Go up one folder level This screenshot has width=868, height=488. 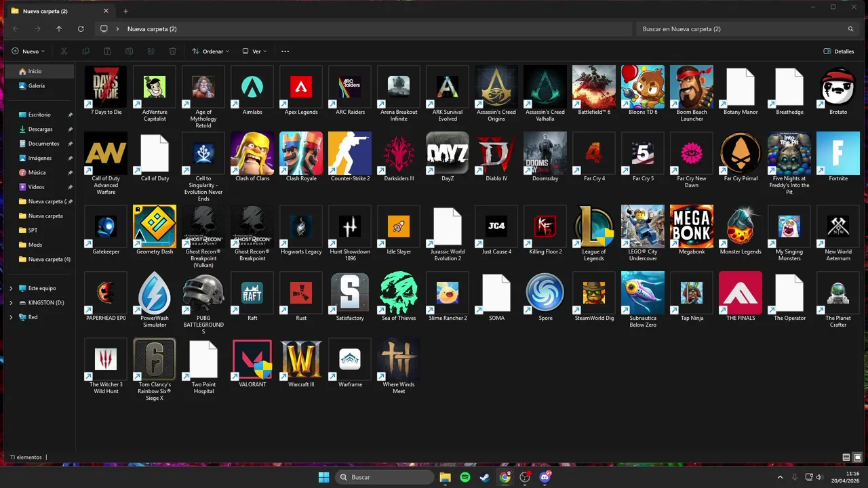[59, 29]
